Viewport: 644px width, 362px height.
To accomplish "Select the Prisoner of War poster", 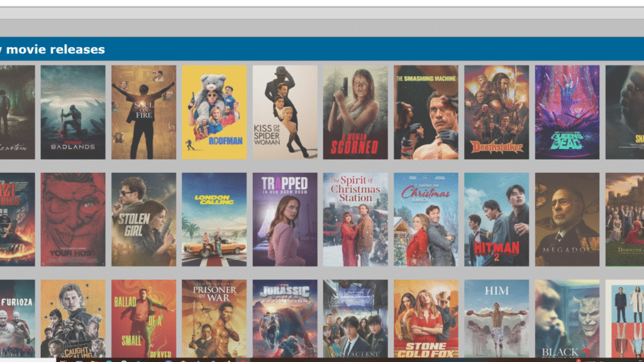I will point(214,319).
